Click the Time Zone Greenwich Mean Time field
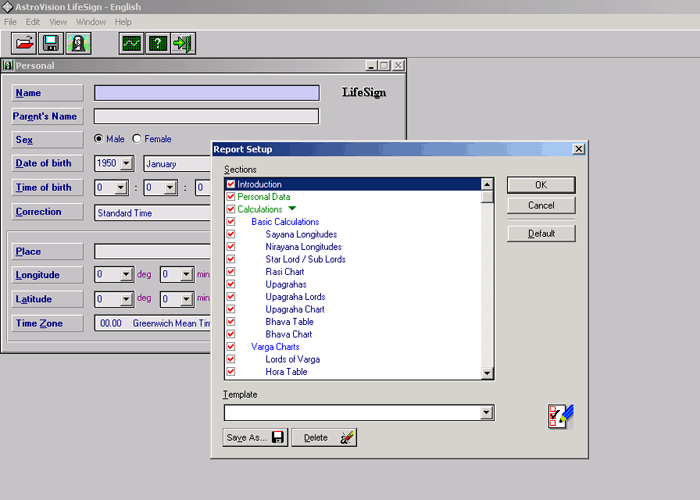 153,323
